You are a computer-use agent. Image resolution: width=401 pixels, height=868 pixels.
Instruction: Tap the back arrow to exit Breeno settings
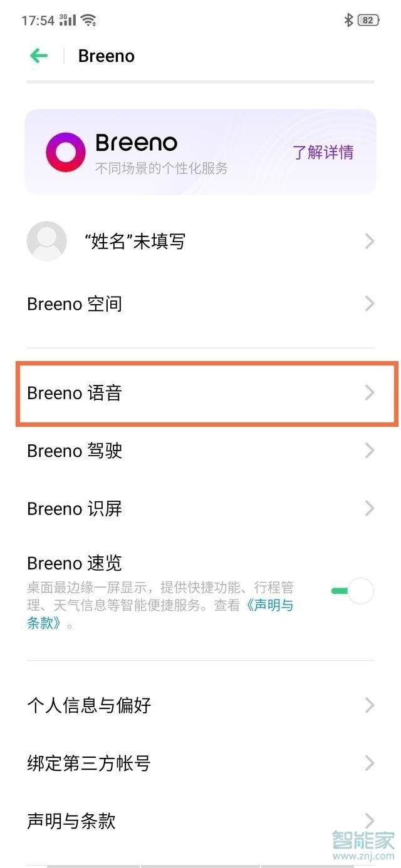[38, 56]
